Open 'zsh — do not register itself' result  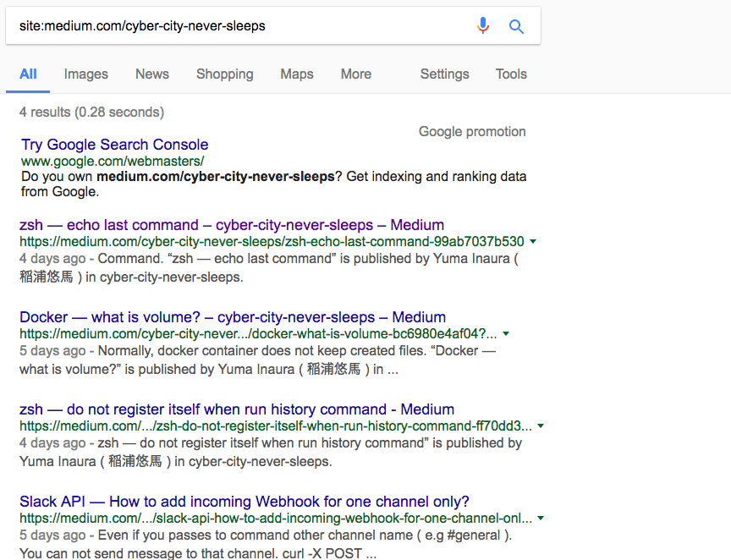[x=237, y=409]
